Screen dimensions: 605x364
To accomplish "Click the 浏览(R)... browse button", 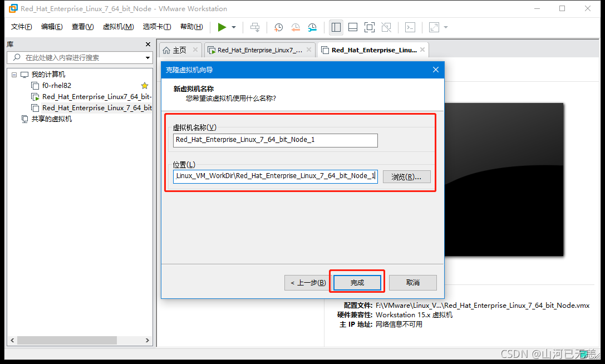I will point(407,177).
